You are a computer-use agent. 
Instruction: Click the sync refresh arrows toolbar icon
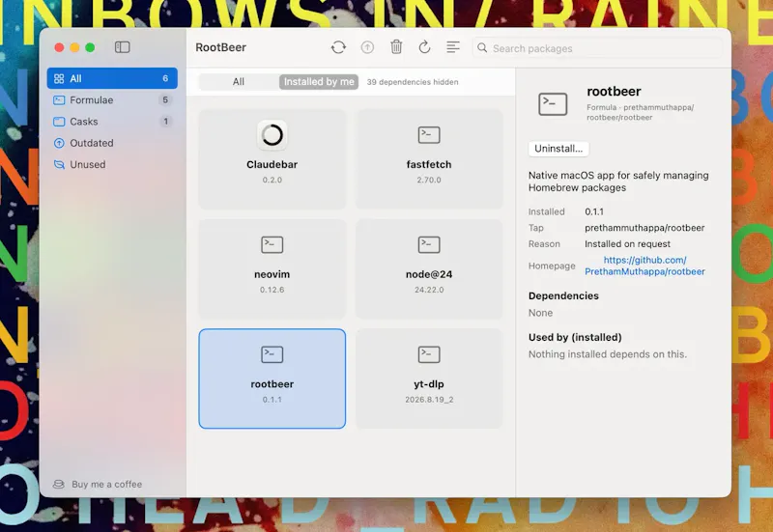pos(338,47)
